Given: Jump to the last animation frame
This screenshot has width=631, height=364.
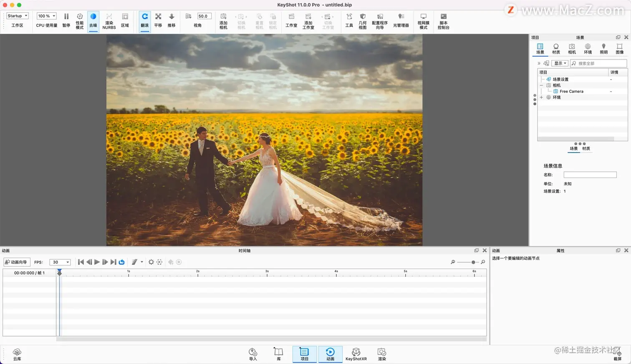Looking at the screenshot, I should click(x=113, y=262).
